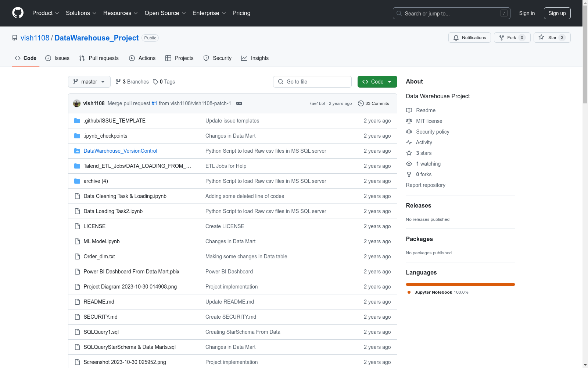Expand commit message ellipsis icon
The width and height of the screenshot is (588, 368).
coord(239,103)
